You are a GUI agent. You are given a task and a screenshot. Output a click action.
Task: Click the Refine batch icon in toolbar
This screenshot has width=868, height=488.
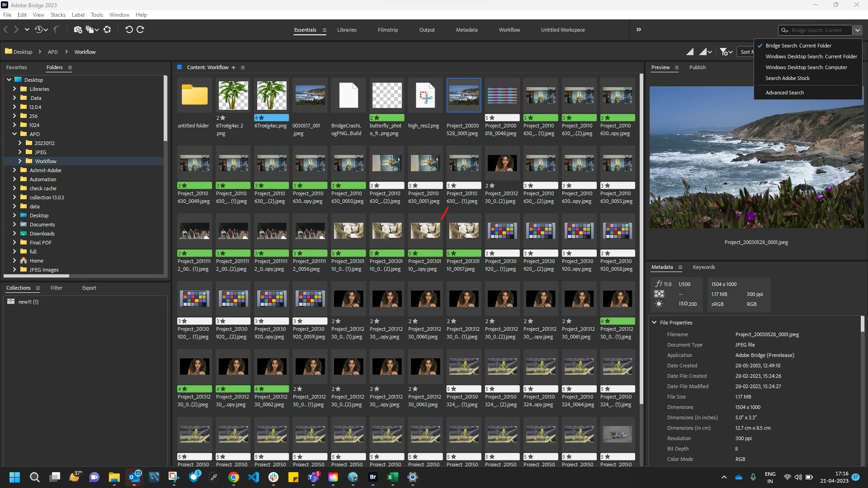pyautogui.click(x=90, y=30)
